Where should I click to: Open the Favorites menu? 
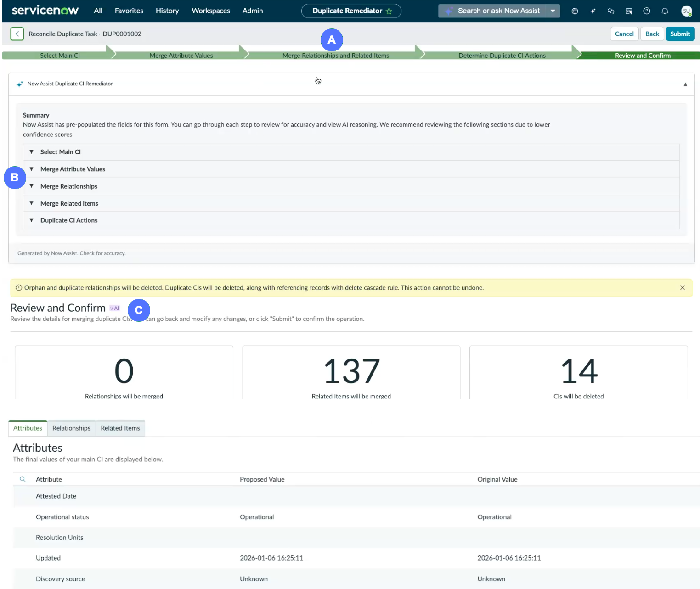tap(129, 11)
